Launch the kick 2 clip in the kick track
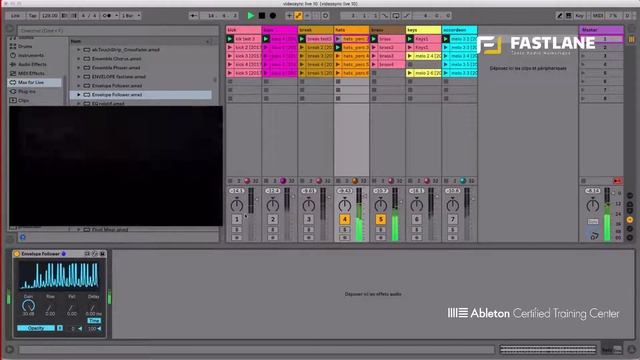 click(230, 47)
